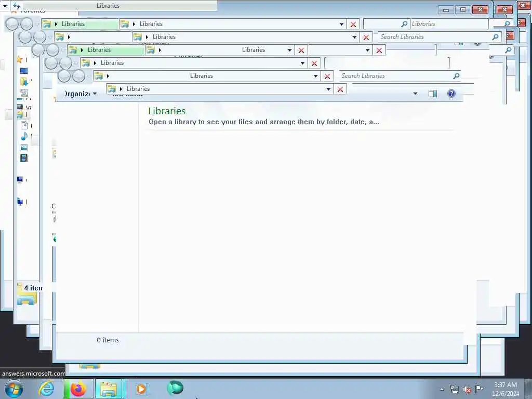This screenshot has height=399, width=532.
Task: Click the magnifier icon in the lower Search Libraries box
Action: point(456,76)
